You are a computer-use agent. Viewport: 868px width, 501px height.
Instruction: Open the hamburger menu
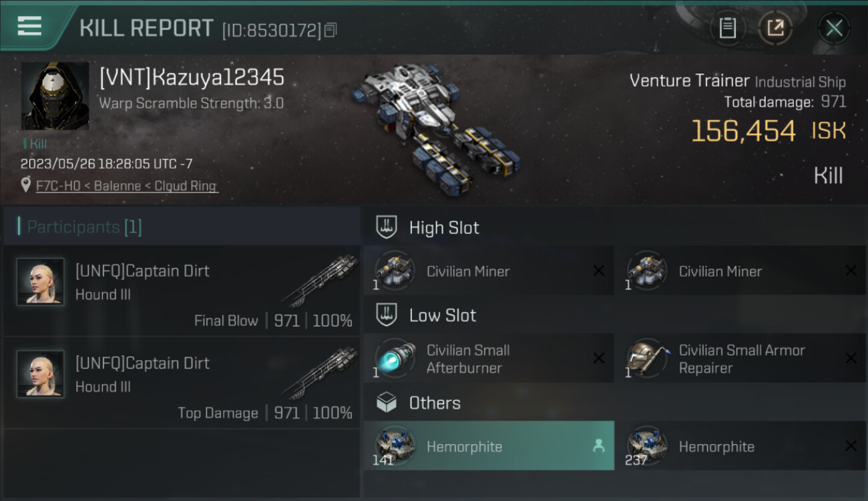29,27
